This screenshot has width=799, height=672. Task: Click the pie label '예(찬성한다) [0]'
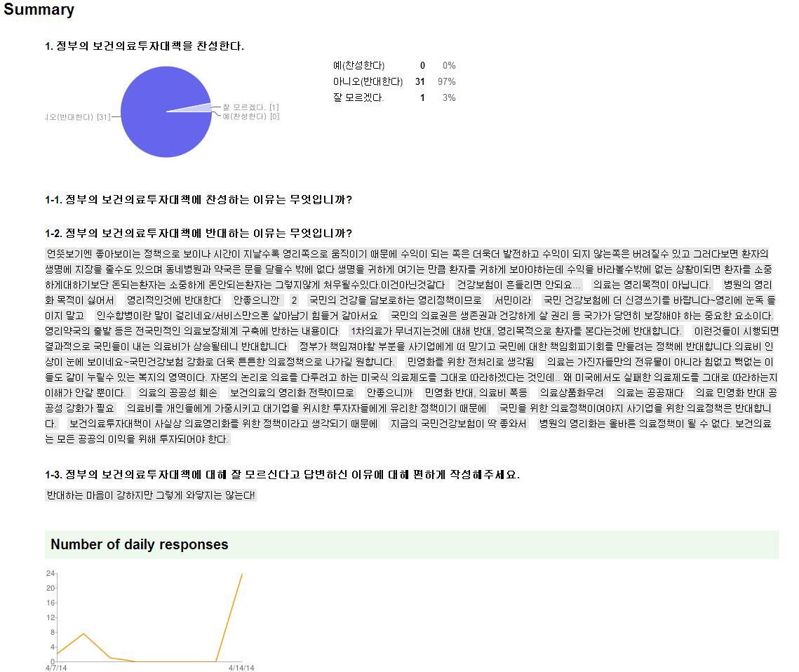click(x=250, y=116)
